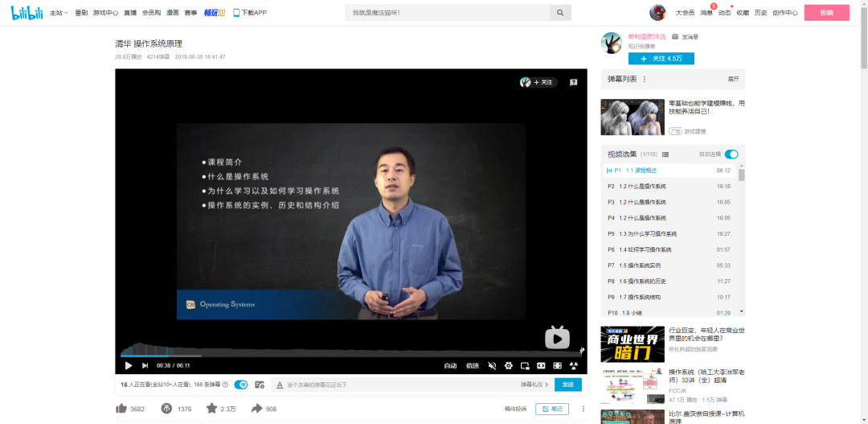This screenshot has height=424, width=868.
Task: Click the 发消息 envelope icon
Action: click(675, 36)
